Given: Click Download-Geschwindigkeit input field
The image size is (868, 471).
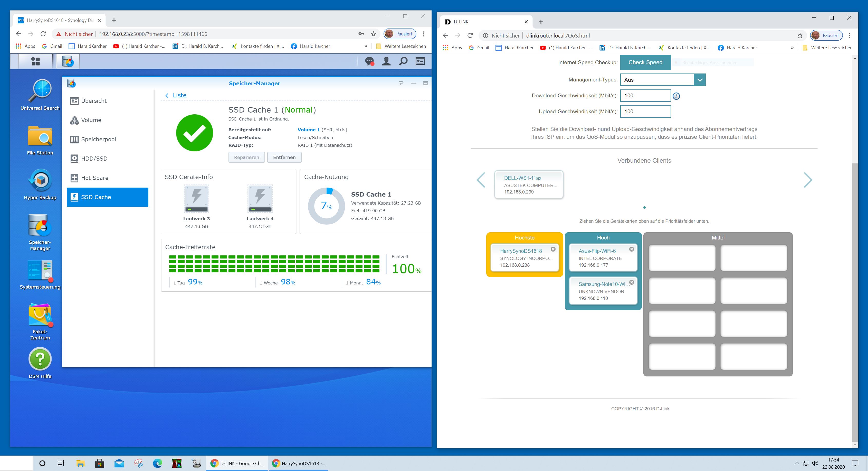Looking at the screenshot, I should coord(645,96).
